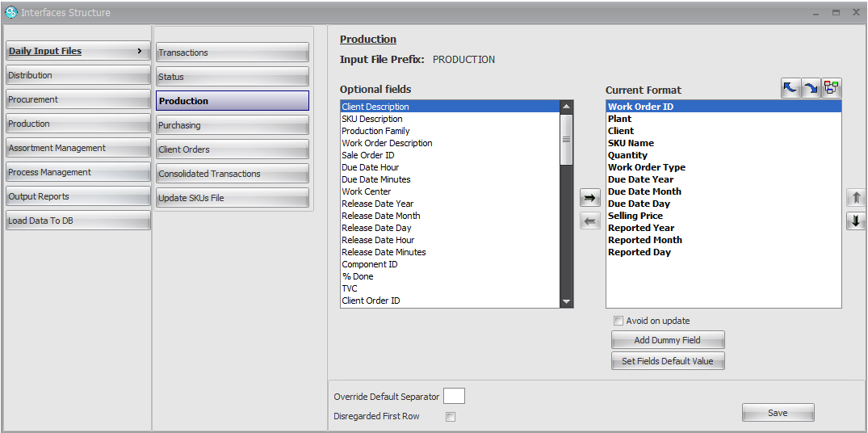
Task: Open Load Data To DB section
Action: [78, 221]
